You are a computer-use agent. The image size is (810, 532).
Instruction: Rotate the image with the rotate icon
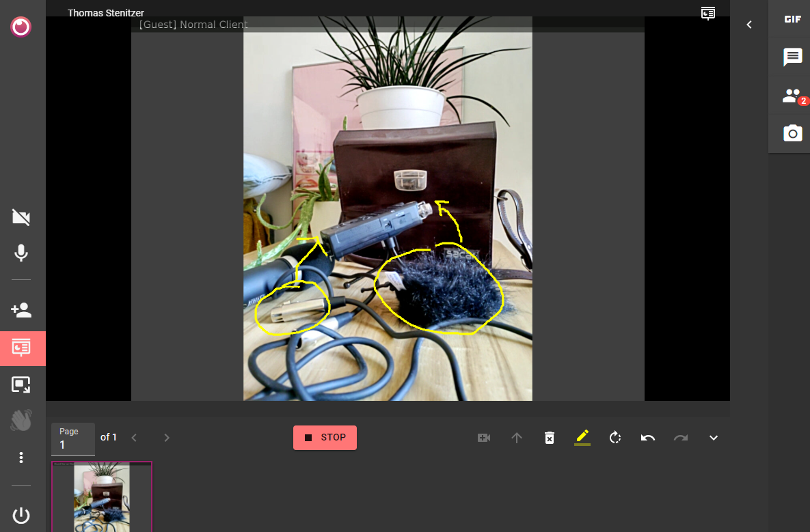(615, 438)
